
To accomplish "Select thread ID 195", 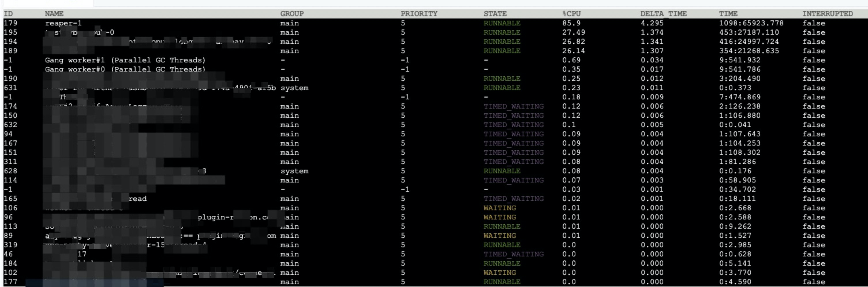I will pyautogui.click(x=10, y=32).
